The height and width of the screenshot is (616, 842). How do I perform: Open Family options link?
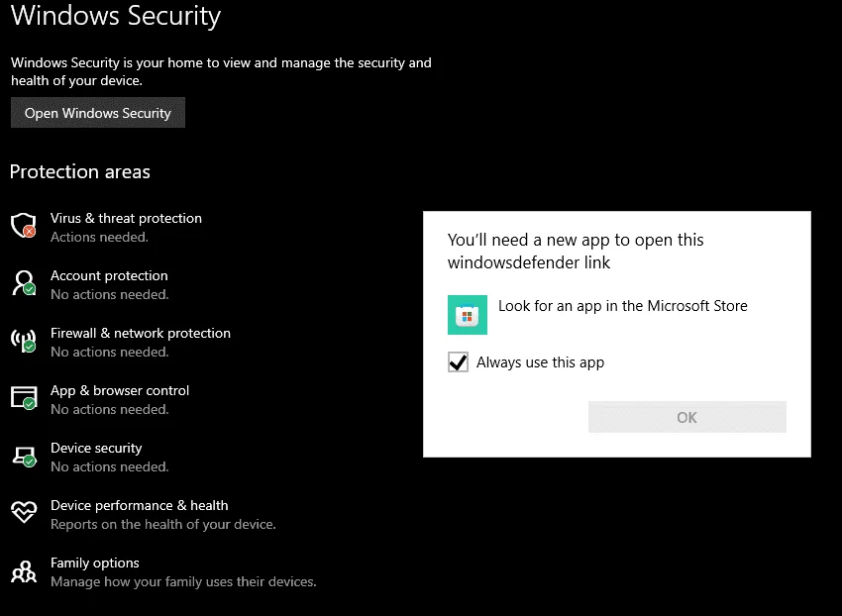(x=94, y=563)
